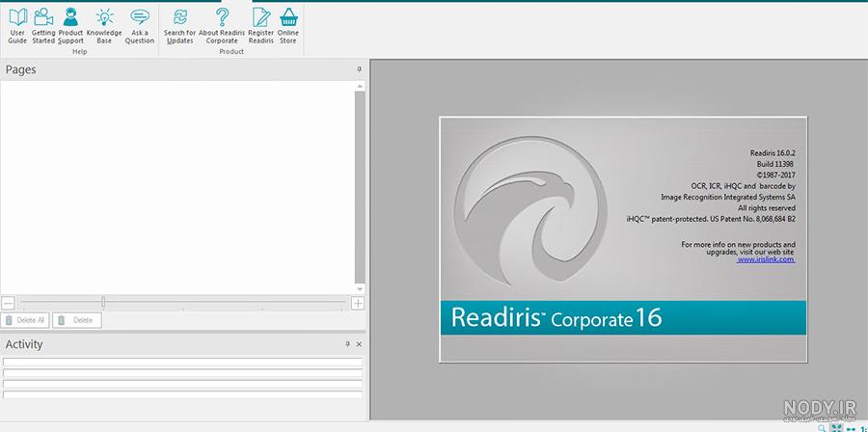Open the Online Store
This screenshot has height=432, width=868.
point(287,25)
